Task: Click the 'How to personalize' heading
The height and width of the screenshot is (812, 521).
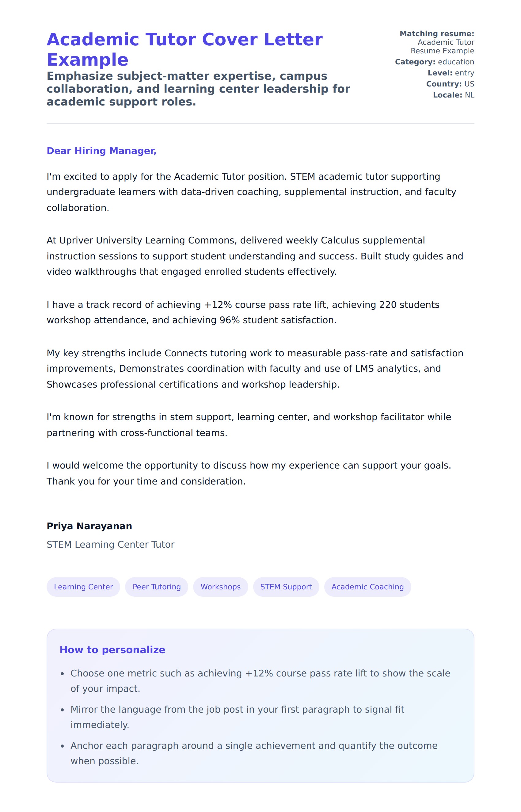Action: click(112, 649)
